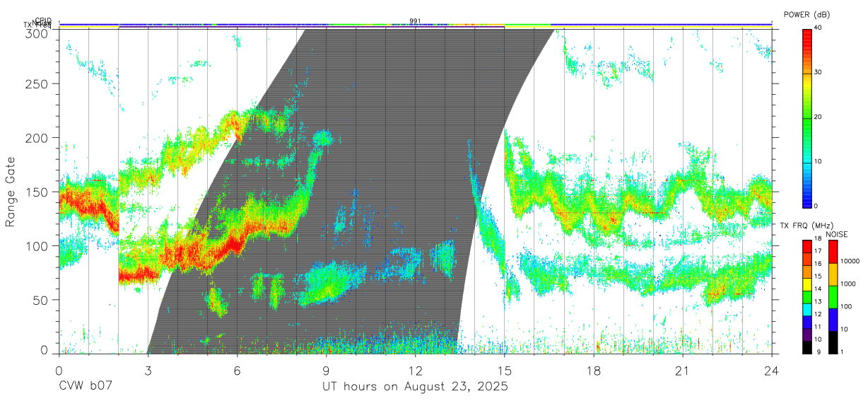The width and height of the screenshot is (868, 401).
Task: Click the '17' label on the TX FRQ scale
Action: pyautogui.click(x=818, y=251)
